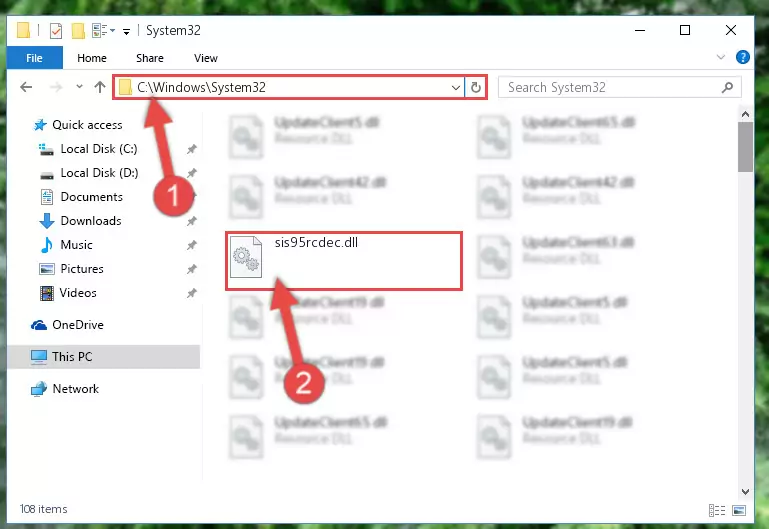Open the File menu
The width and height of the screenshot is (769, 529).
34,58
